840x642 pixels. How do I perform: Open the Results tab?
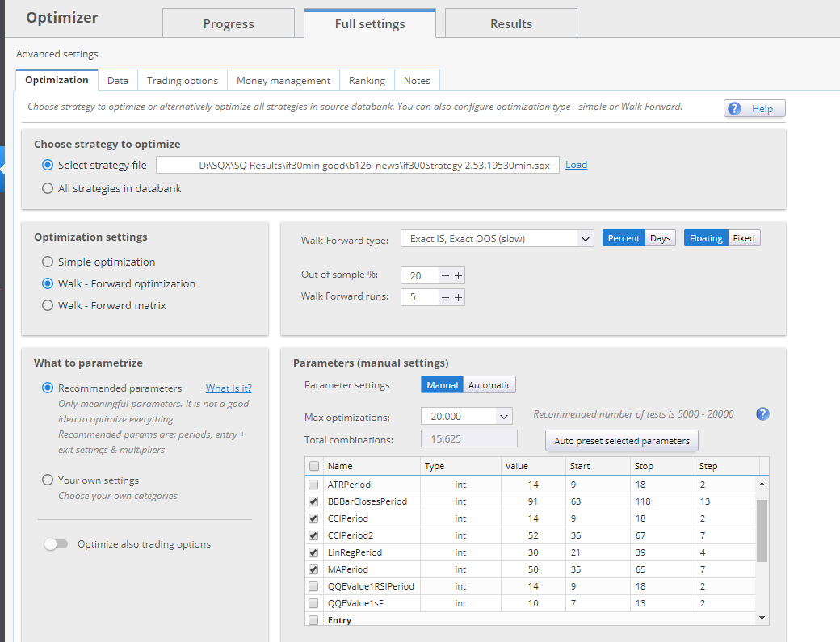pos(511,23)
